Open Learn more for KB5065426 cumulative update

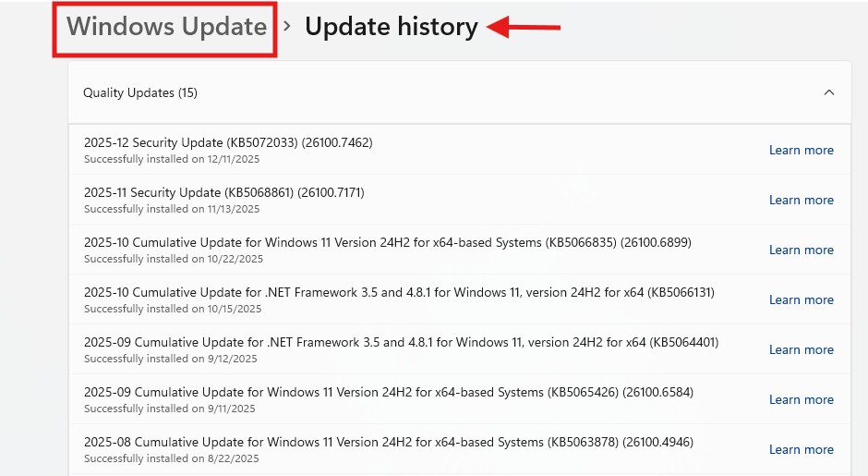point(801,399)
